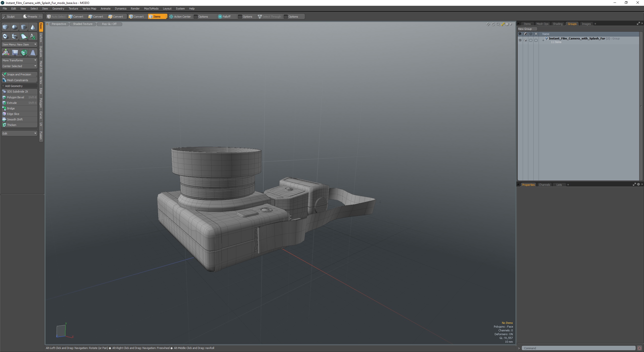Open the Vertex Map menu
The width and height of the screenshot is (644, 352).
(x=89, y=9)
